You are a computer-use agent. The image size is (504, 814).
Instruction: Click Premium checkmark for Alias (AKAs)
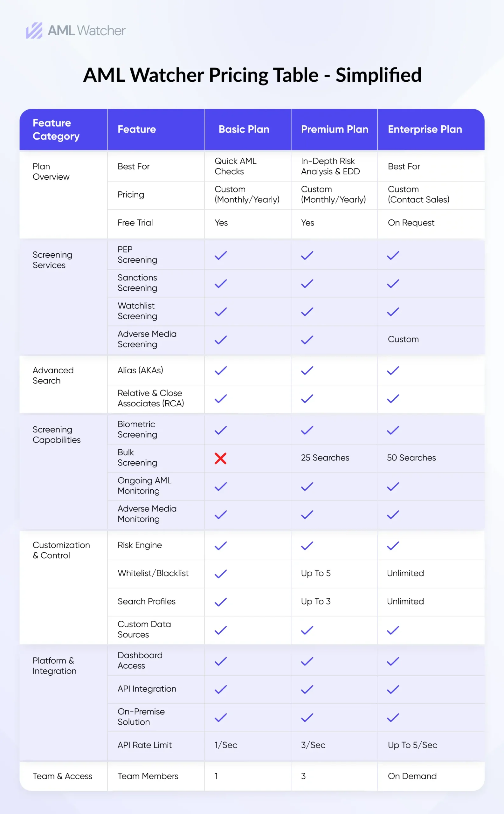point(307,370)
